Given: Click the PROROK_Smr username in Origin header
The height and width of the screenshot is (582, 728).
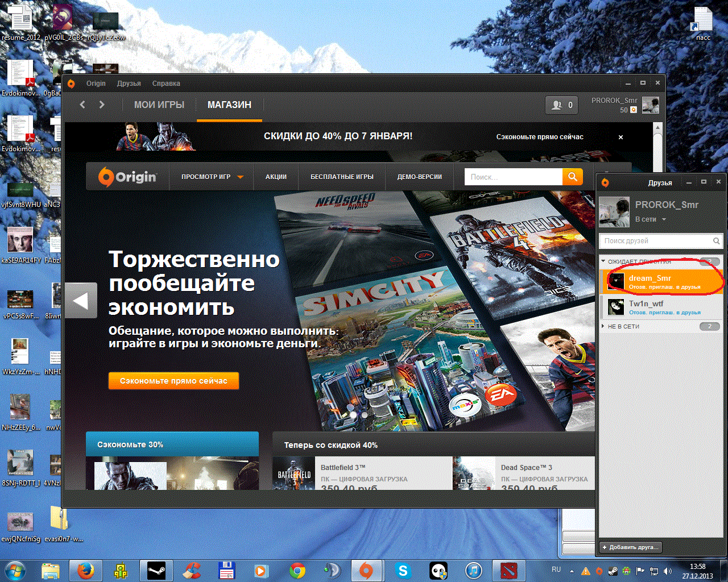Looking at the screenshot, I should 614,101.
